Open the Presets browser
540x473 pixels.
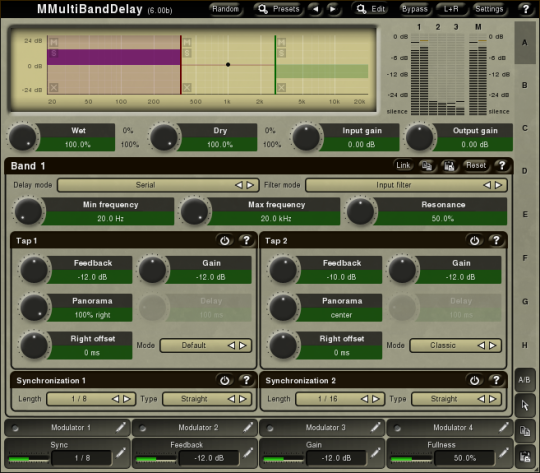pyautogui.click(x=279, y=9)
